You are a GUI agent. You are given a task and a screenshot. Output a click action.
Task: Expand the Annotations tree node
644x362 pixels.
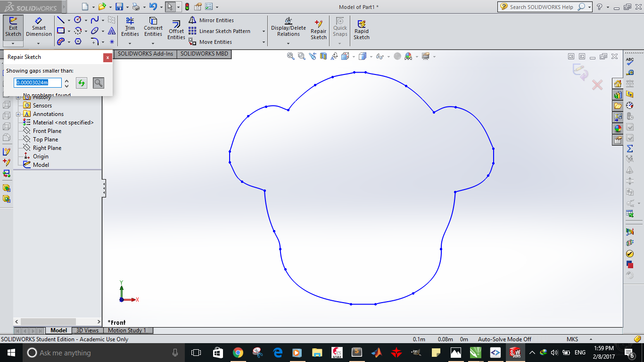point(18,114)
